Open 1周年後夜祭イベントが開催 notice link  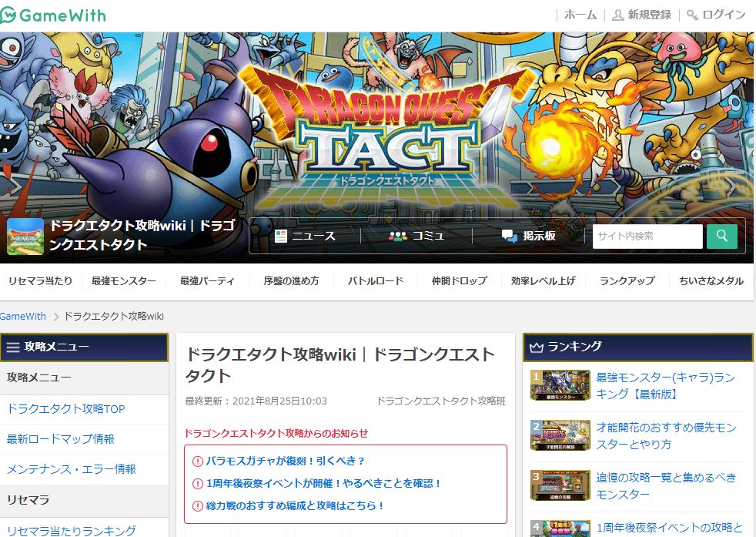pyautogui.click(x=323, y=483)
